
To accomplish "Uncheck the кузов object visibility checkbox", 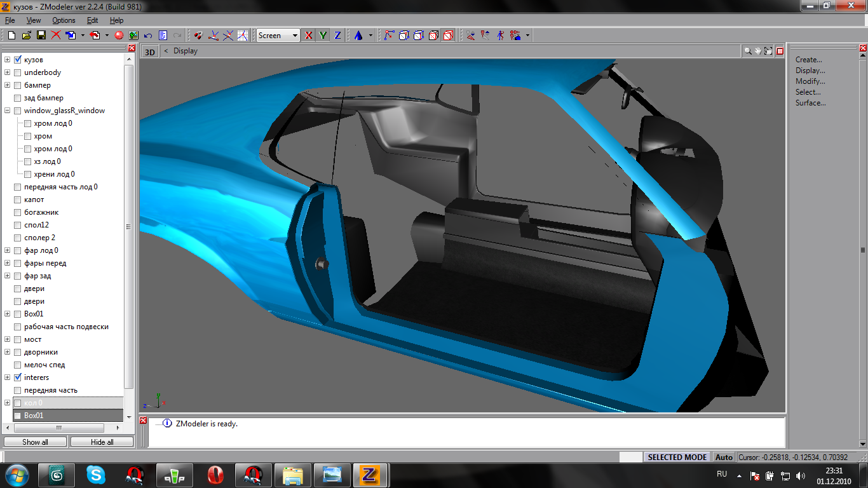I will click(x=18, y=60).
